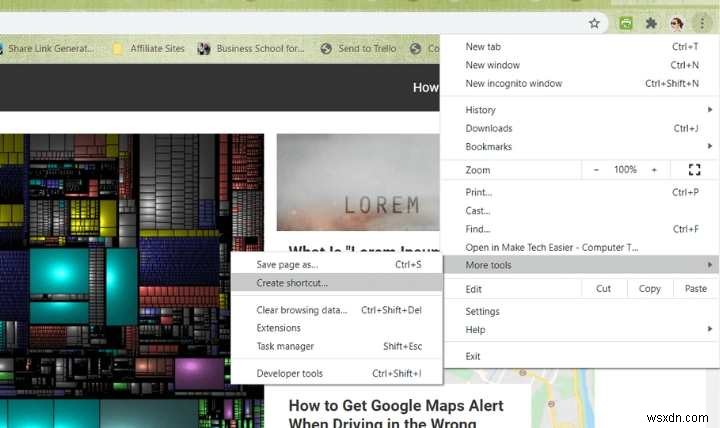The width and height of the screenshot is (720, 428).
Task: Click the three-dot Chrome menu button
Action: pyautogui.click(x=702, y=23)
